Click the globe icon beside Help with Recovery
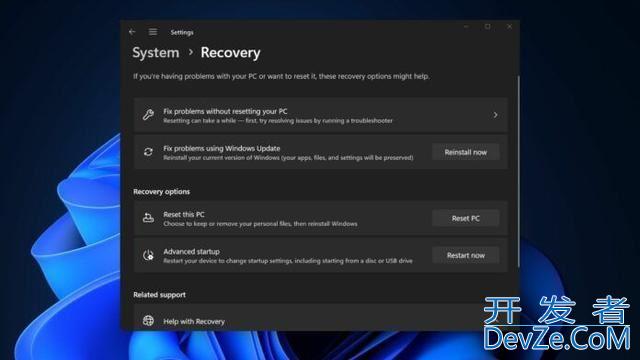Image resolution: width=640 pixels, height=360 pixels. click(148, 320)
